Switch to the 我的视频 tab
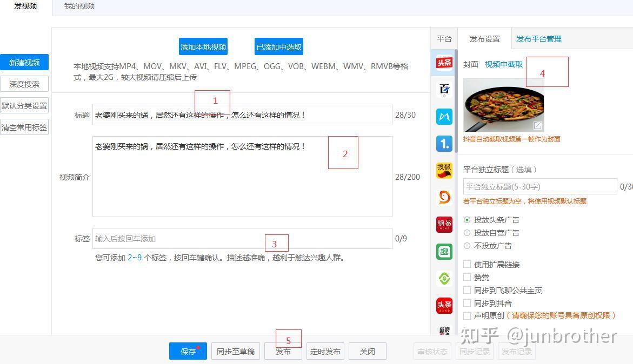Viewport: 633px width, 364px height. (x=79, y=6)
